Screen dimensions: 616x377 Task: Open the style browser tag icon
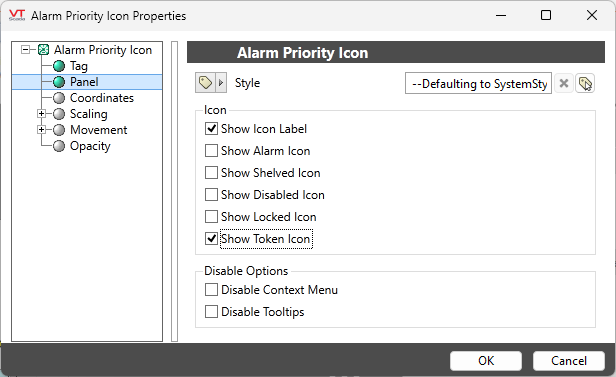[585, 83]
